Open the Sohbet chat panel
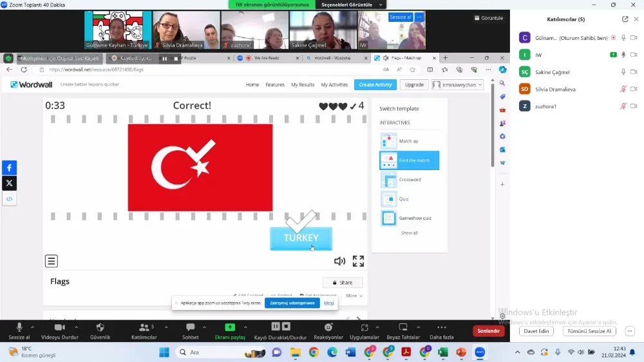Image resolution: width=644 pixels, height=362 pixels. 190,331
